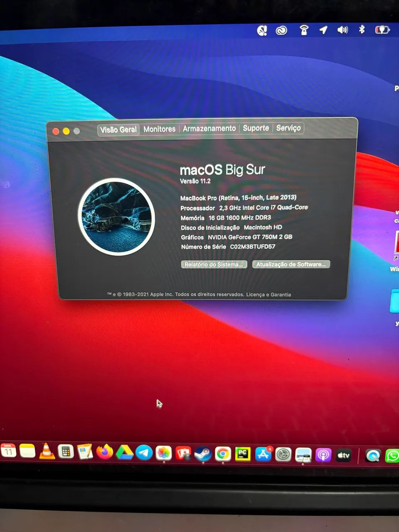Launch VLC media player from the Dock

coord(47,451)
